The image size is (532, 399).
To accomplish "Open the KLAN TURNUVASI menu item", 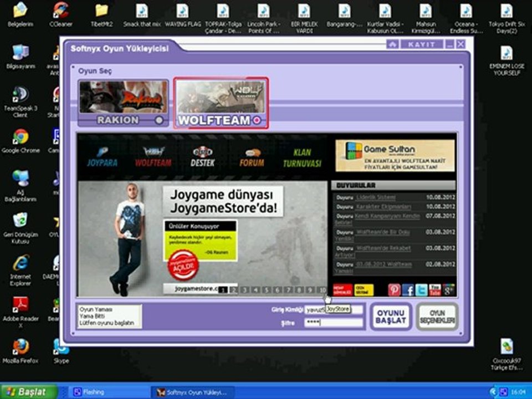I will pos(303,158).
